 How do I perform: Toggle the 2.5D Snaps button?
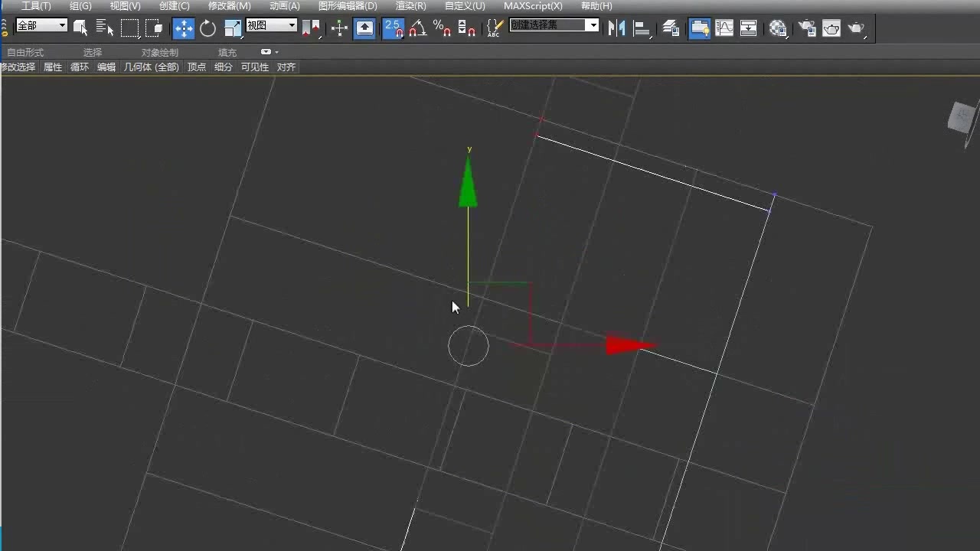pyautogui.click(x=393, y=28)
